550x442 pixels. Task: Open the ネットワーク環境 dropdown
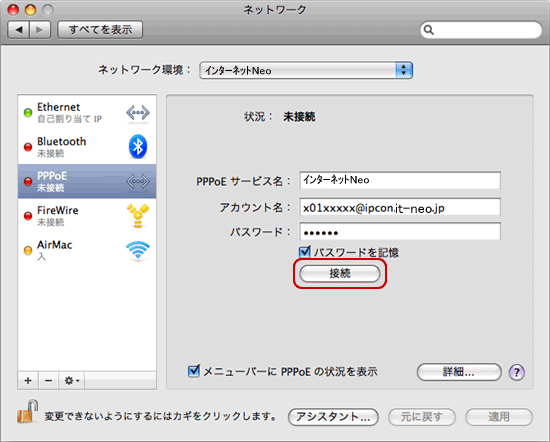(x=306, y=70)
